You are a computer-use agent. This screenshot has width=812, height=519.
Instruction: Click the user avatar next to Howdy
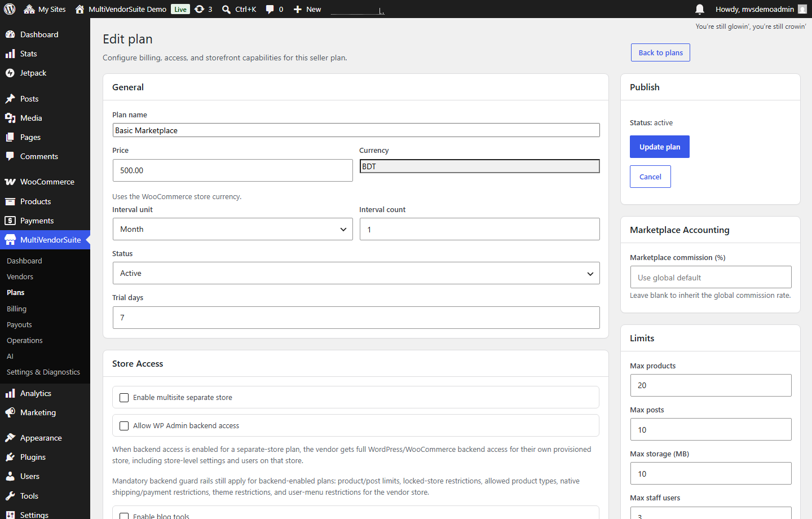802,9
